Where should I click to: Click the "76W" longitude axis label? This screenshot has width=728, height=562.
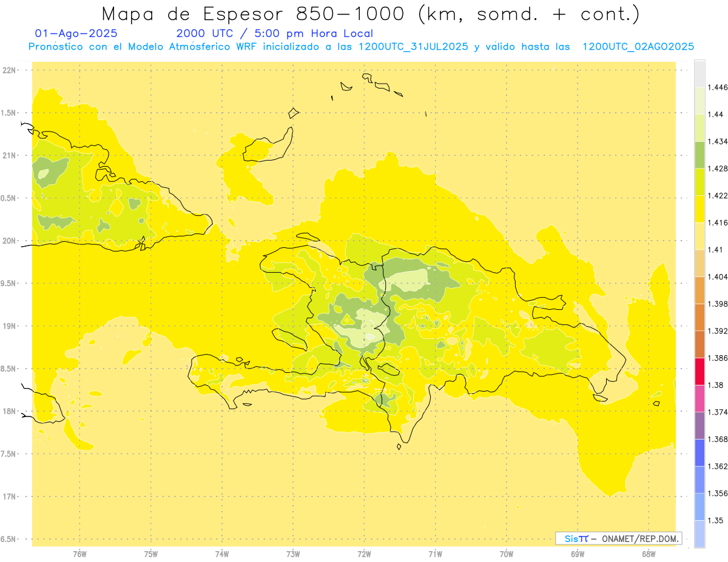pos(79,554)
